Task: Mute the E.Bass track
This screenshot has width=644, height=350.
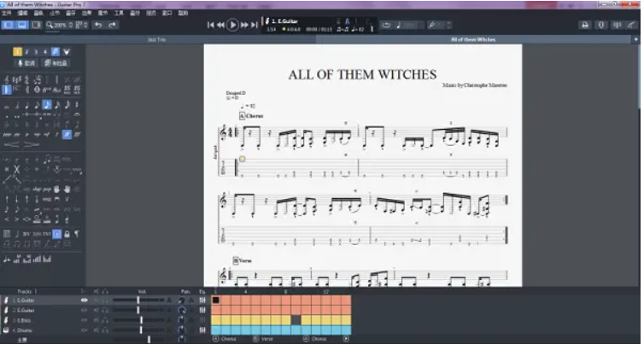Action: pos(94,320)
